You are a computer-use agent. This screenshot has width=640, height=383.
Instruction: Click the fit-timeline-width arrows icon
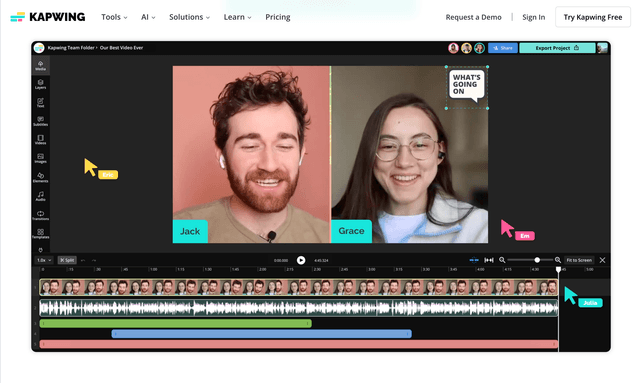tap(489, 260)
